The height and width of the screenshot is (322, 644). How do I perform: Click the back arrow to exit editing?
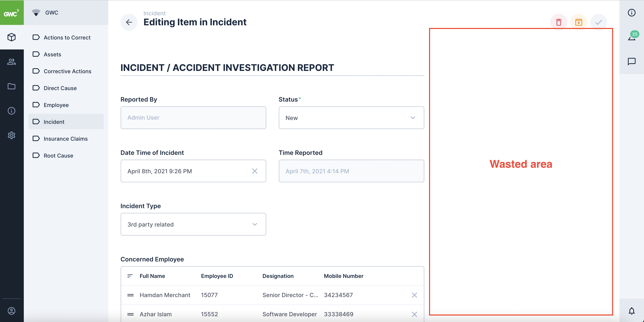129,22
